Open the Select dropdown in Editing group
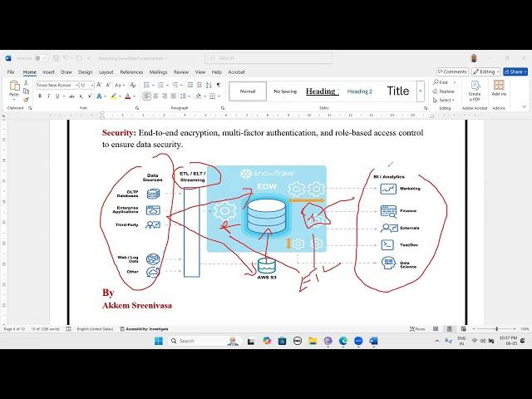The width and height of the screenshot is (532, 399). point(444,100)
